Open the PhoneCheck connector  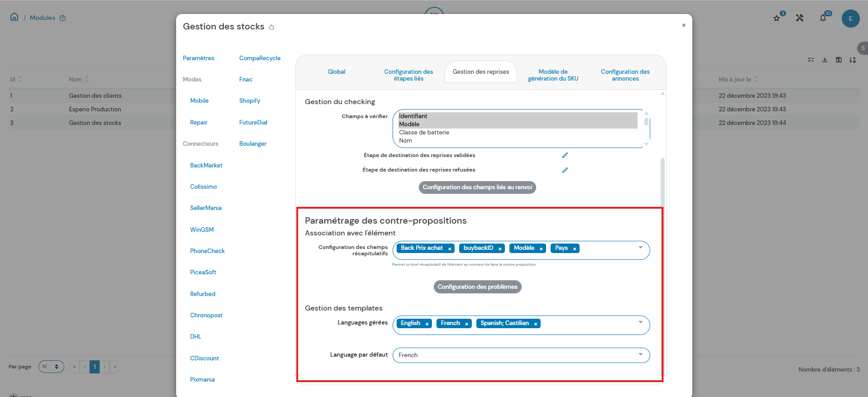click(x=207, y=251)
